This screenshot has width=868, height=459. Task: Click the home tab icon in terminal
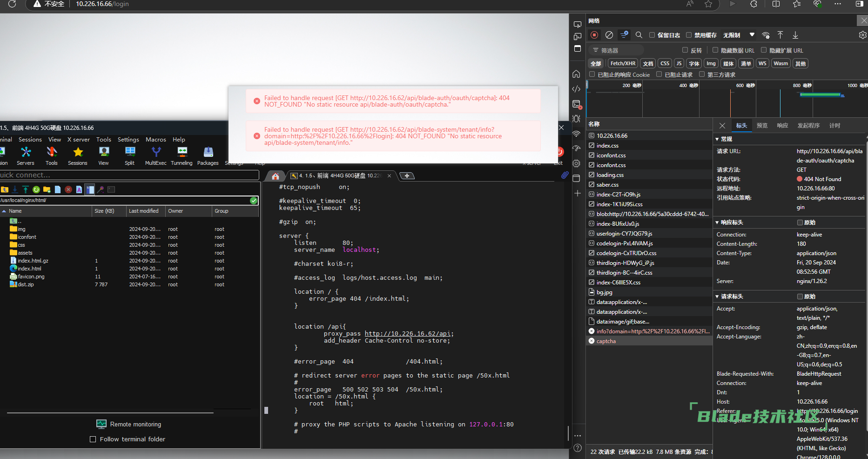click(x=276, y=176)
